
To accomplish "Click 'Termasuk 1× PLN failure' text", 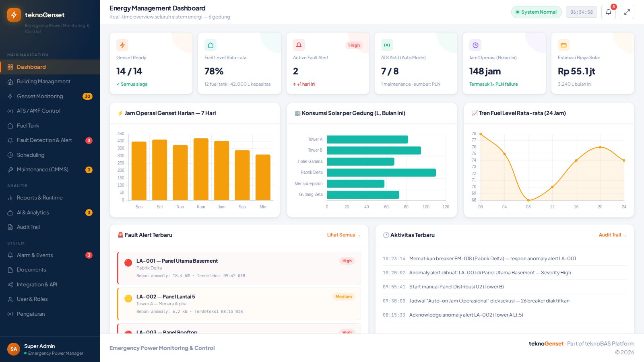I will (493, 84).
